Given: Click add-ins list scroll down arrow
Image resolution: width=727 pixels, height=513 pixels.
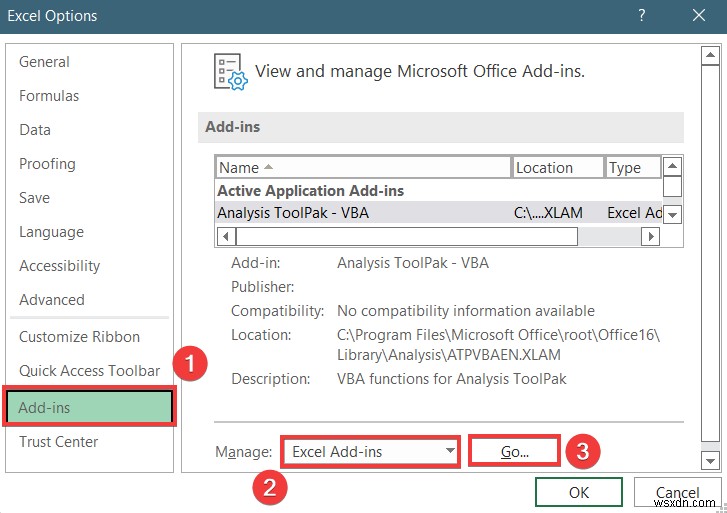Looking at the screenshot, I should click(x=672, y=214).
